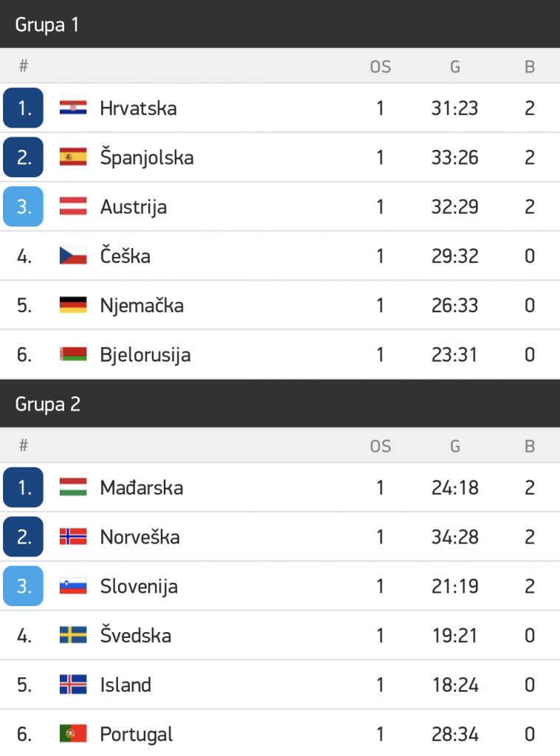Click the Czech flag next to Češka
Screen dimensions: 560x756
click(73, 256)
